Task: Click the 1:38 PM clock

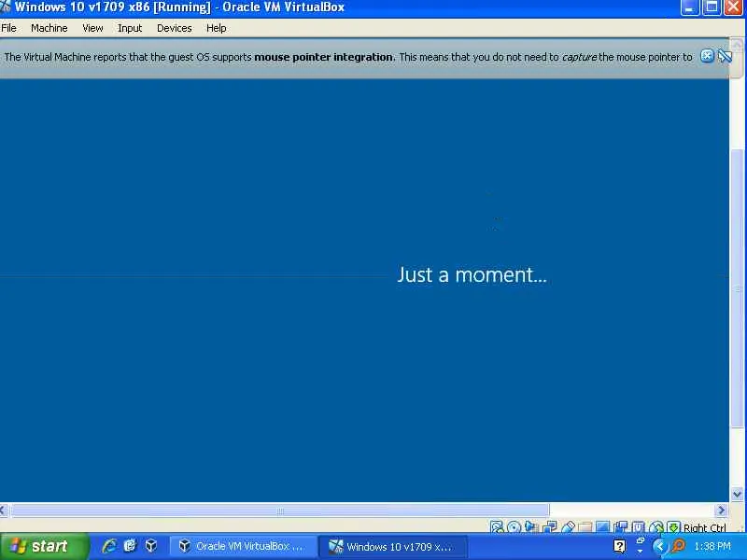Action: [712, 546]
